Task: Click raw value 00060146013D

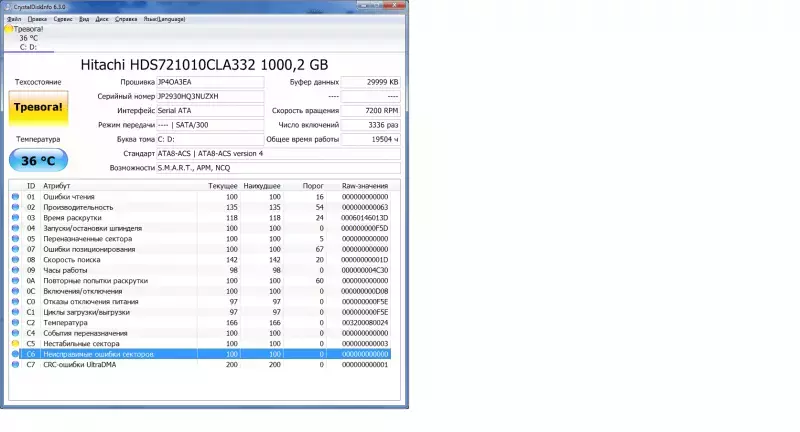Action: tap(365, 218)
